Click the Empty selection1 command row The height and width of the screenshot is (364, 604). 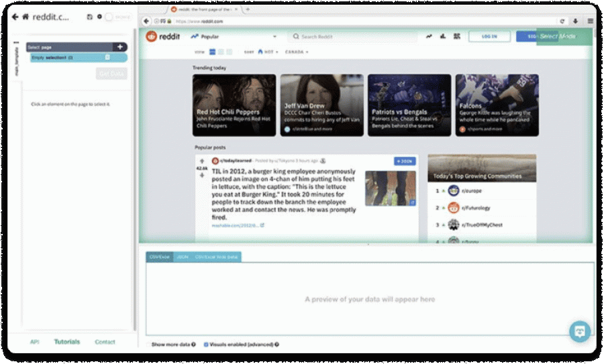[79, 58]
